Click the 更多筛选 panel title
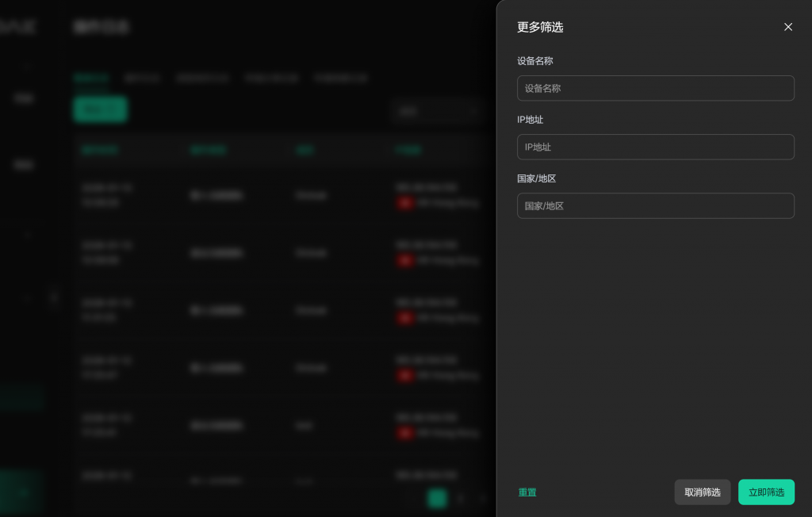 540,27
